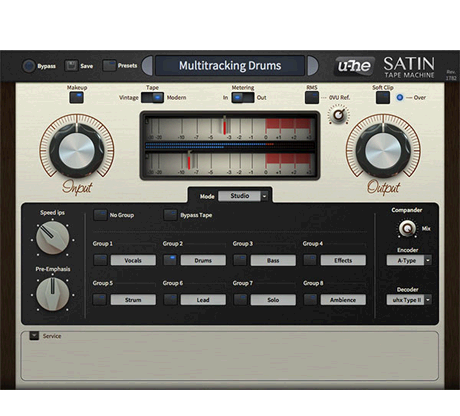
Task: Click the Speed ips knob
Action: tap(52, 238)
